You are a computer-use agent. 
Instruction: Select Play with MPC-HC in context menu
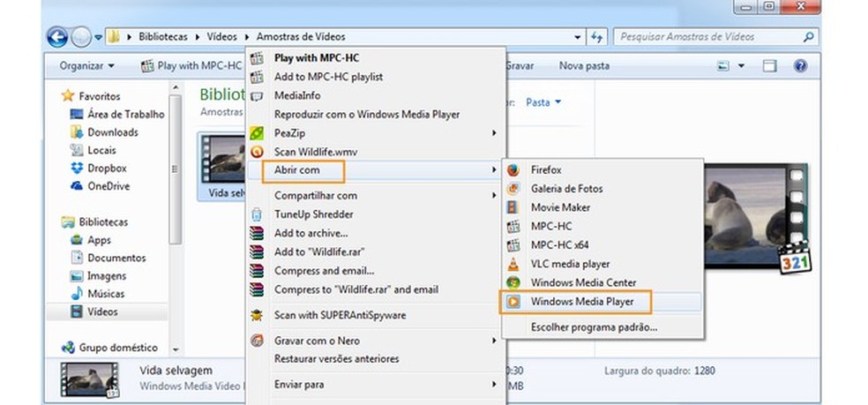pos(375,58)
